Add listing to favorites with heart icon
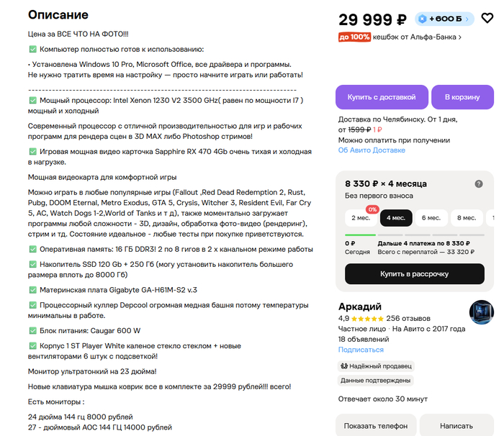Viewport: 504px width, 436px height. [487, 18]
